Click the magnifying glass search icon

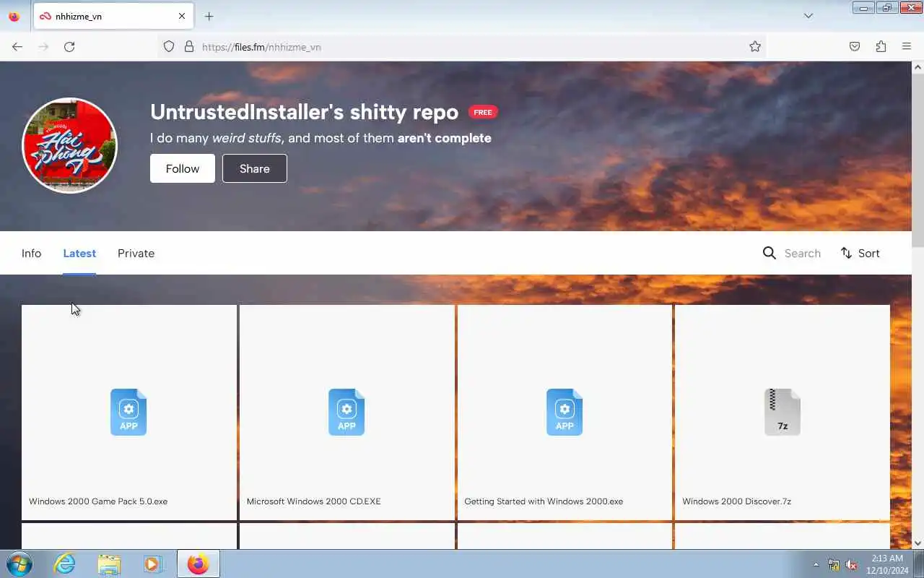[x=770, y=253]
